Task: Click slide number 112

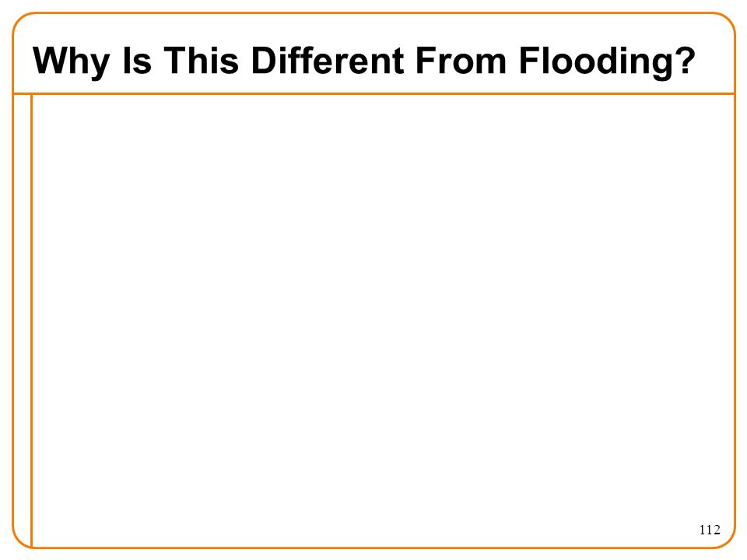Action: (710, 530)
